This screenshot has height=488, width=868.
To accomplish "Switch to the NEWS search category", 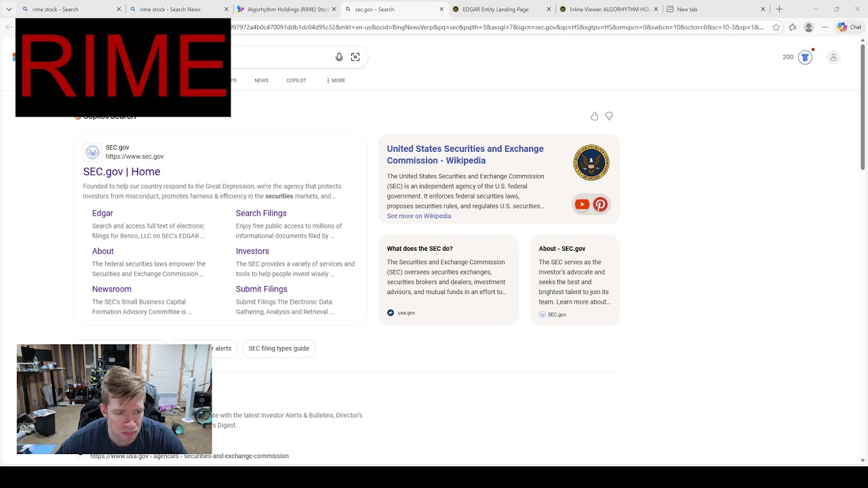I will (x=261, y=80).
